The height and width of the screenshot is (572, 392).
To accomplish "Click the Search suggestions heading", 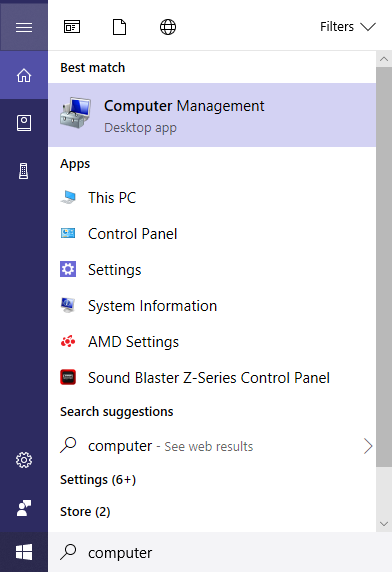I will tap(117, 412).
